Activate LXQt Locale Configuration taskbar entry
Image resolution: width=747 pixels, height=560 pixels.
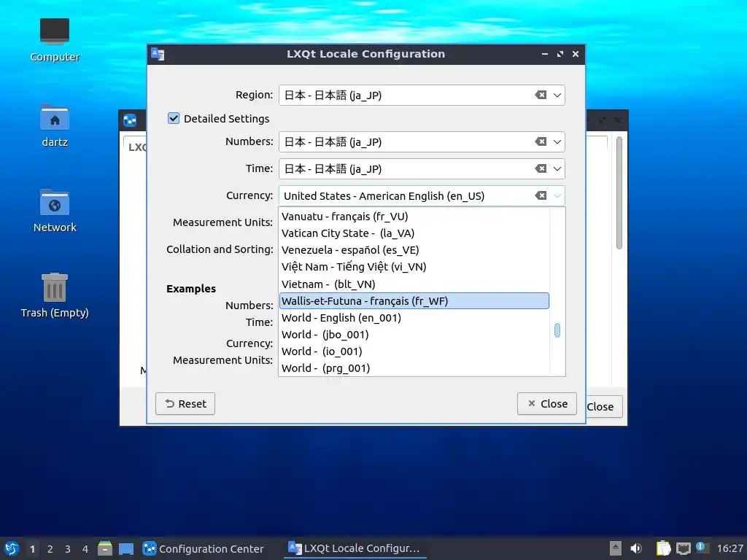[355, 548]
